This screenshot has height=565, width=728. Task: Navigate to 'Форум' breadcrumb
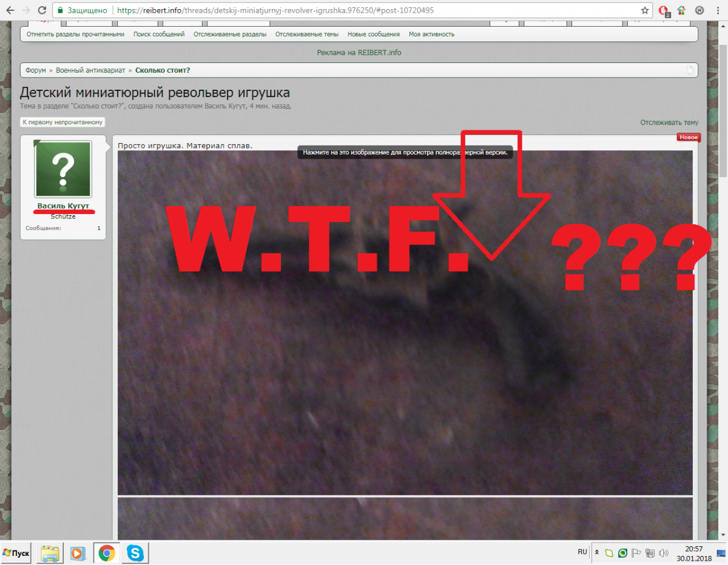36,70
